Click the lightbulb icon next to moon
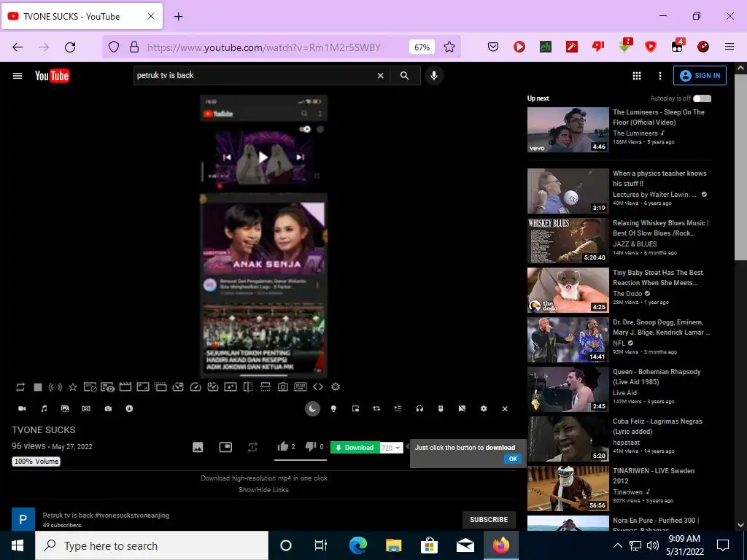Viewport: 747px width, 560px height. pos(333,408)
